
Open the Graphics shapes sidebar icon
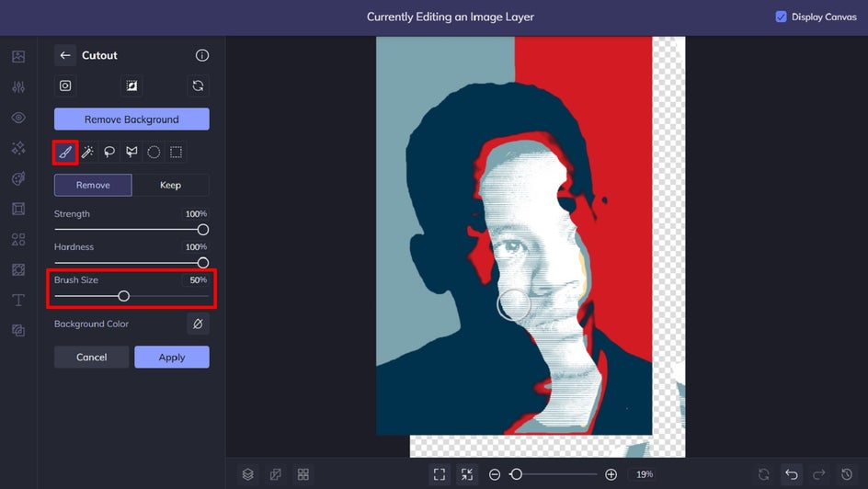coord(18,239)
